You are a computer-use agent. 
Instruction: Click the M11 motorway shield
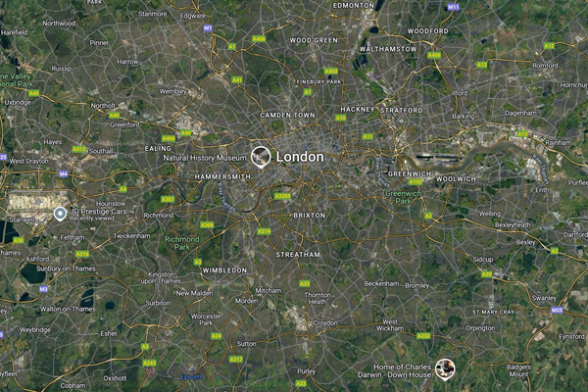pyautogui.click(x=454, y=7)
